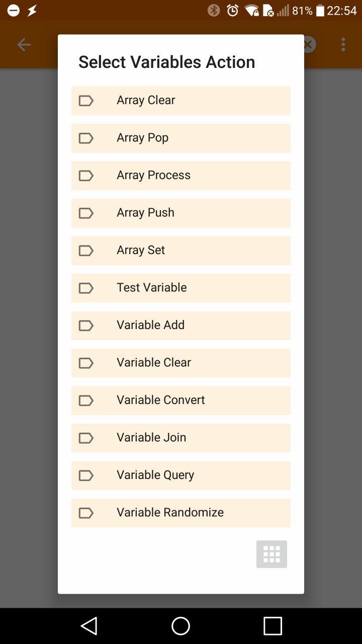Viewport: 362px width, 644px height.
Task: Go back with the toolbar arrow
Action: coord(24,45)
